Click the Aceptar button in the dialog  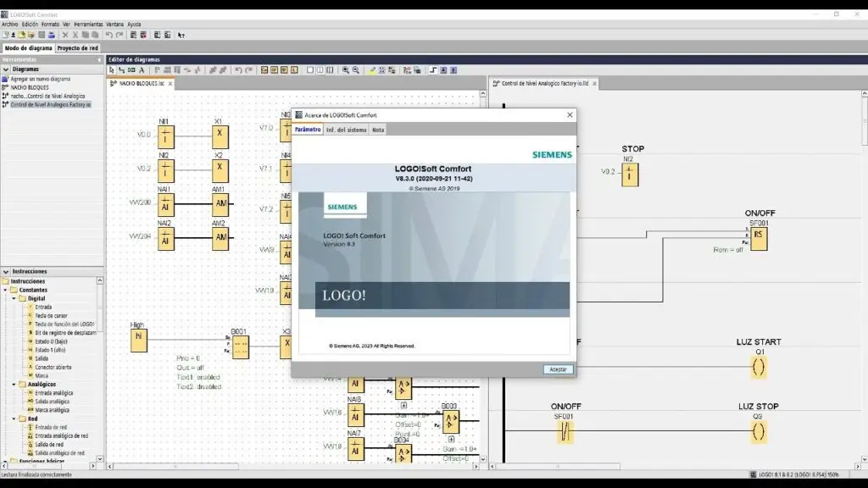point(558,369)
